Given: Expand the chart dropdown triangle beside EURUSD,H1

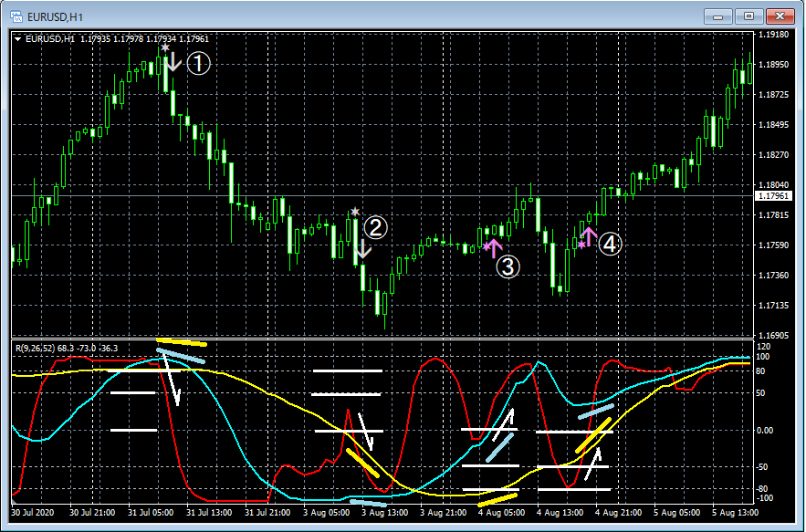Looking at the screenshot, I should click(x=18, y=39).
